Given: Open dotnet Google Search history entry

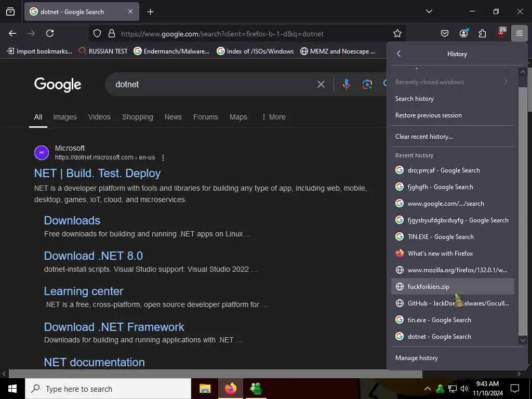Looking at the screenshot, I should [453, 337].
